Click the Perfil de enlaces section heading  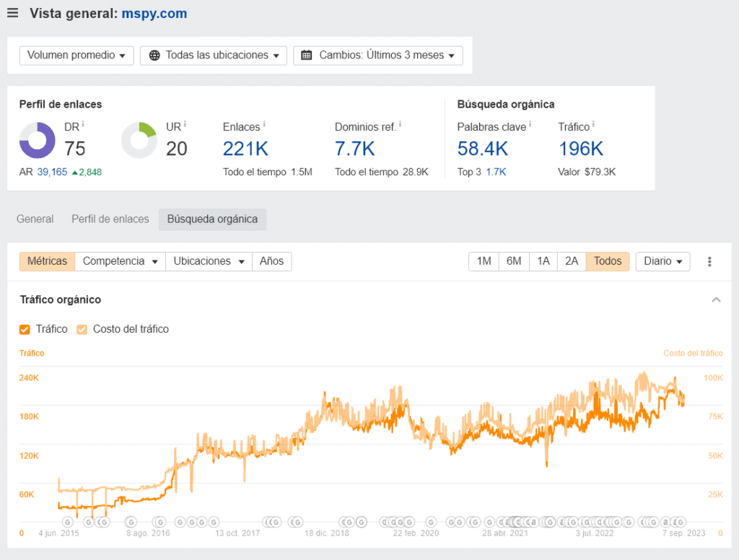click(x=61, y=105)
